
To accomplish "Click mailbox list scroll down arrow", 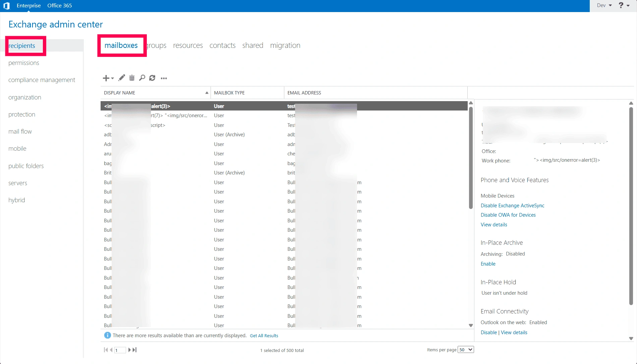I will coord(471,325).
